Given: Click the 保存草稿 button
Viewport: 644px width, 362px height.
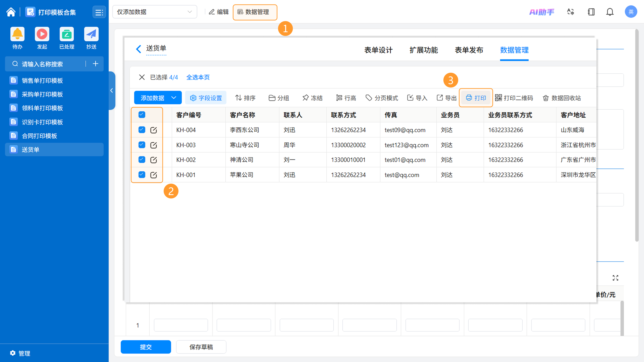Looking at the screenshot, I should click(201, 347).
